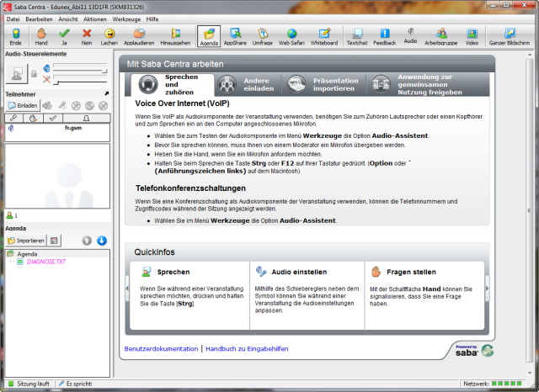
Task: Open the Feedback tool
Action: [385, 37]
